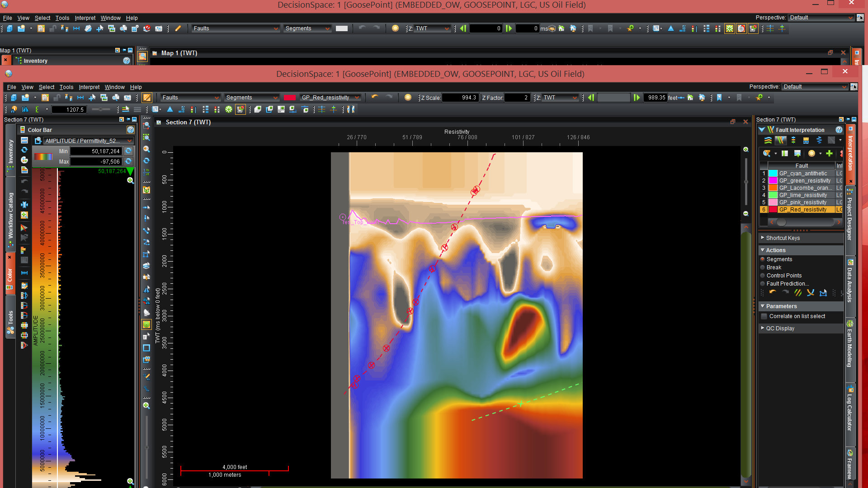Add a new fault with green plus
868x488 pixels.
[x=829, y=154]
